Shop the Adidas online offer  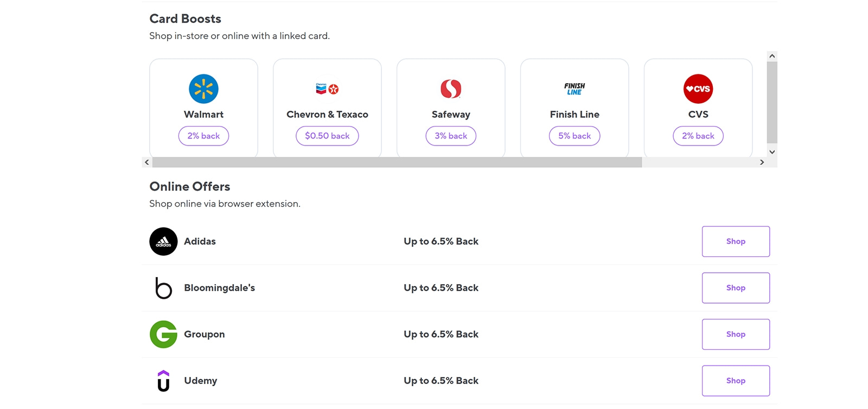coord(736,241)
